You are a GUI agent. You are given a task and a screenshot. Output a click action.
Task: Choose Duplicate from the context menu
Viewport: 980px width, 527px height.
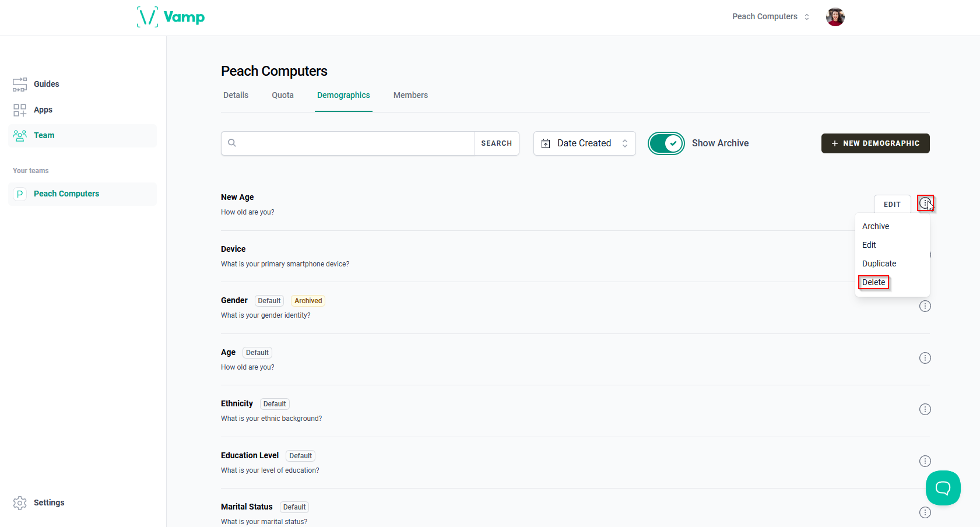tap(879, 263)
